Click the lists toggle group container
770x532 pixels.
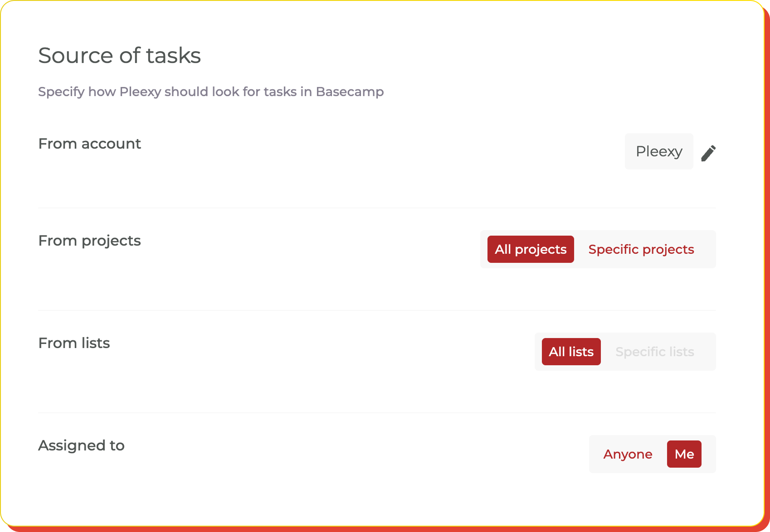click(x=625, y=352)
